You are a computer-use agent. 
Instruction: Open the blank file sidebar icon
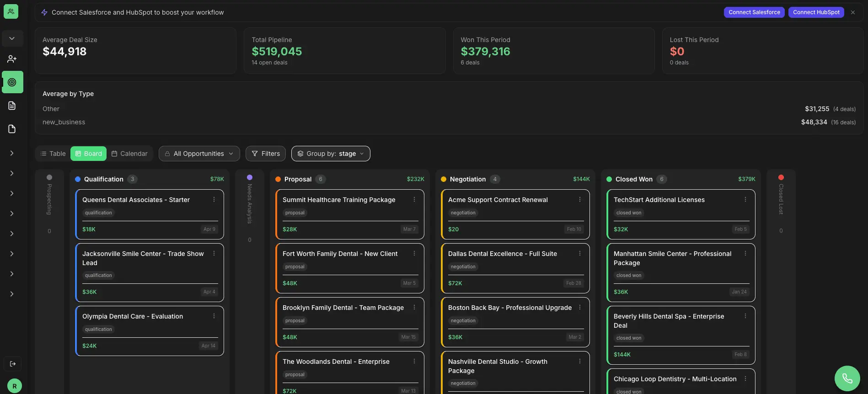12,129
